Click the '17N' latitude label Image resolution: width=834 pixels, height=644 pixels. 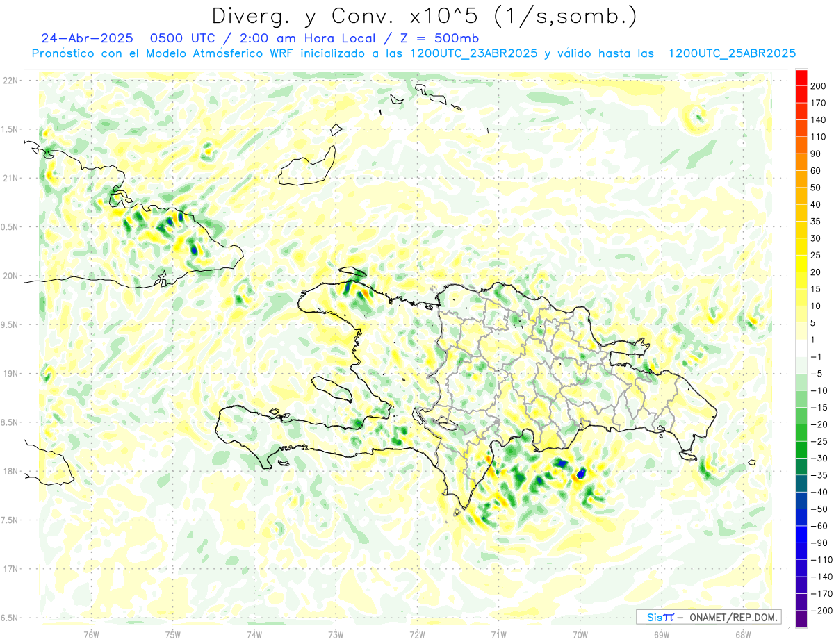[x=10, y=569]
